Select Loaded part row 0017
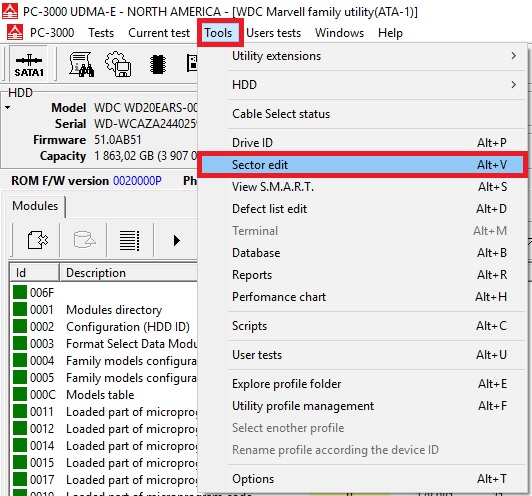Screen dimensions: 532x496 [x=104, y=479]
